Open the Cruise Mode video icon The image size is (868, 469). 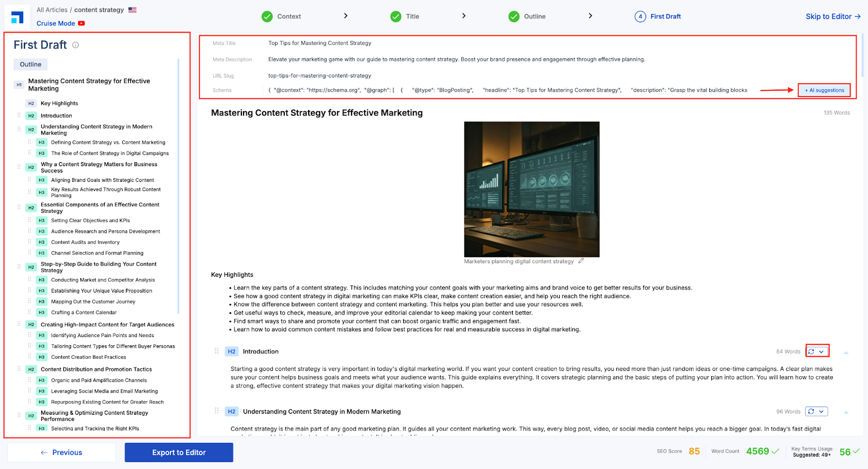81,23
